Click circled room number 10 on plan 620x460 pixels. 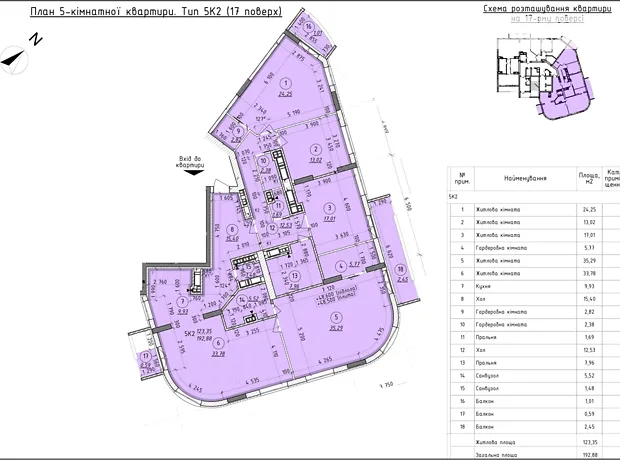point(264,161)
